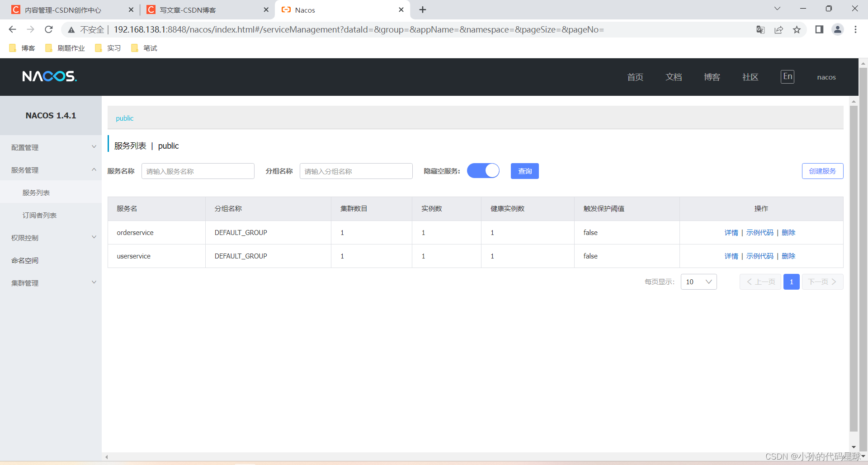The height and width of the screenshot is (465, 868).
Task: Toggle the 隐藏空服务 switch
Action: point(483,171)
